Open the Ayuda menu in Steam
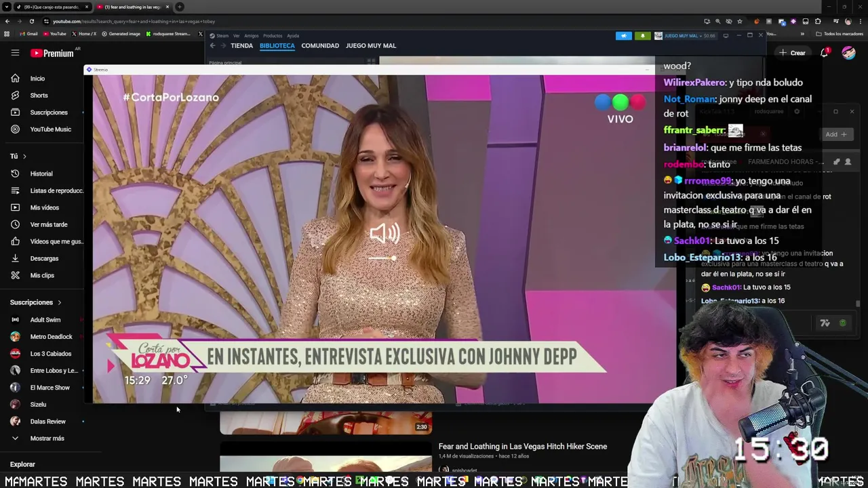868x488 pixels. point(292,35)
